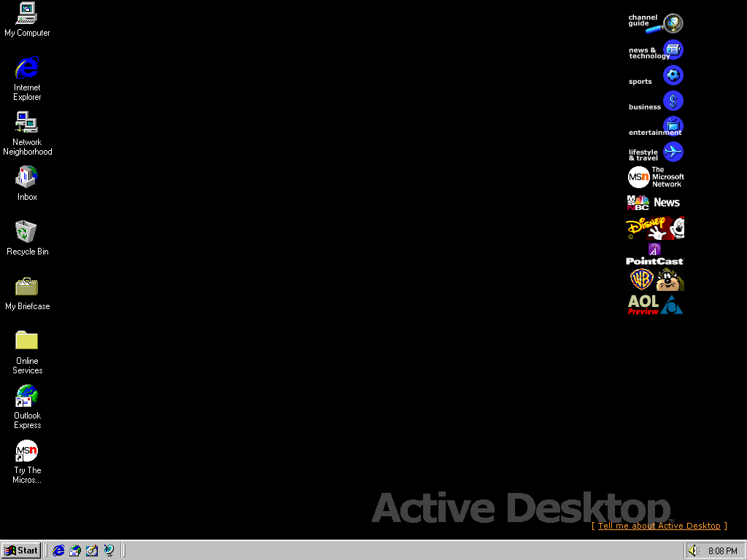Open the AOL Preview channel
The width and height of the screenshot is (747, 560).
click(656, 305)
